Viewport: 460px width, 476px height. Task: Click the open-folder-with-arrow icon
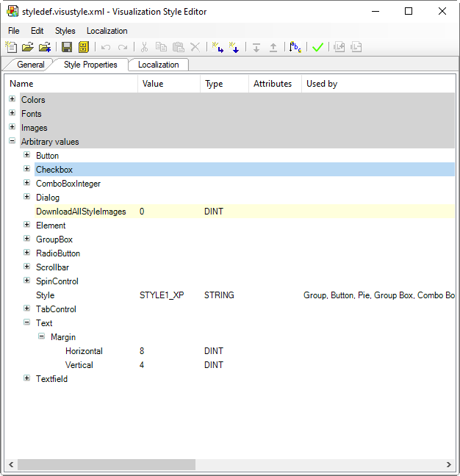tap(45, 47)
